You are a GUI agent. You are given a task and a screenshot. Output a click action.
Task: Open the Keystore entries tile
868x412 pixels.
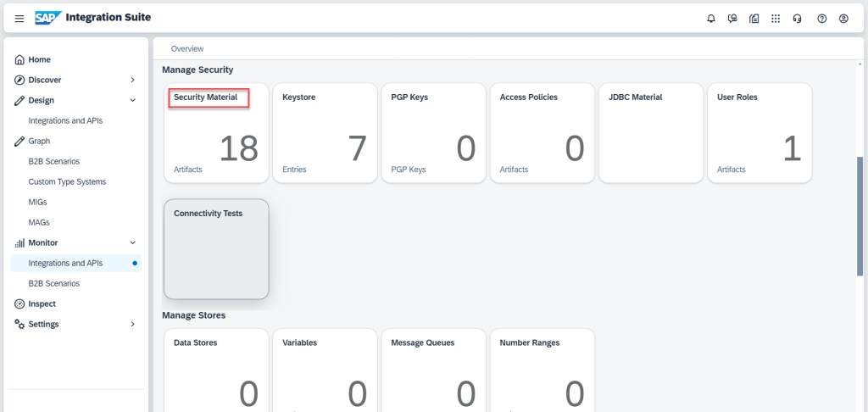click(324, 132)
